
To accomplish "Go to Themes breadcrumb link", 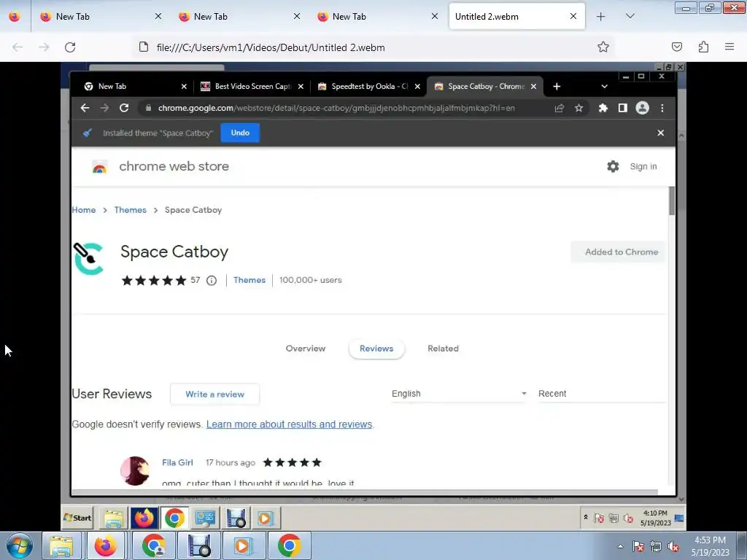I will 130,210.
